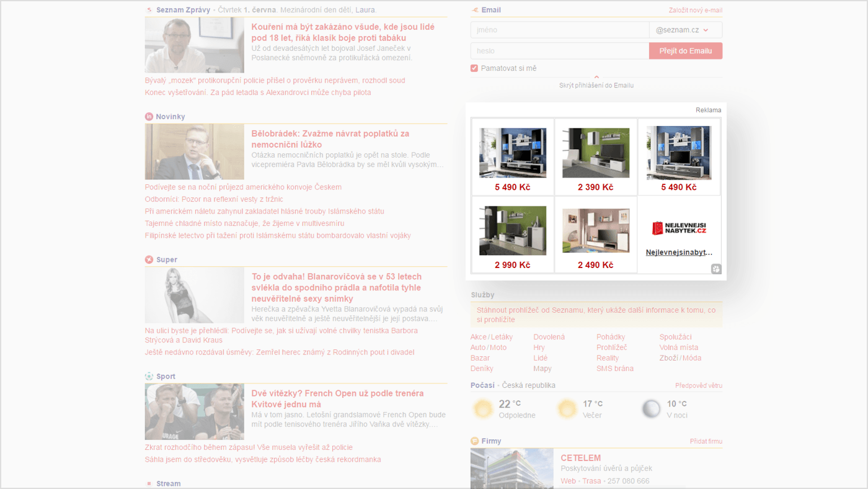
Task: Open the Konec vyšetřování Alexandrovci link
Action: pyautogui.click(x=258, y=92)
